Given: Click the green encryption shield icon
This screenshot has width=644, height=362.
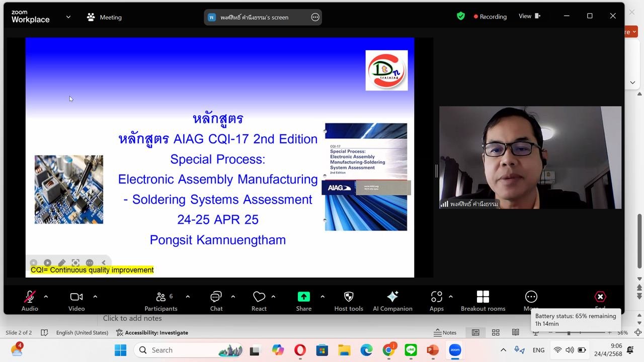Looking at the screenshot, I should pyautogui.click(x=461, y=16).
